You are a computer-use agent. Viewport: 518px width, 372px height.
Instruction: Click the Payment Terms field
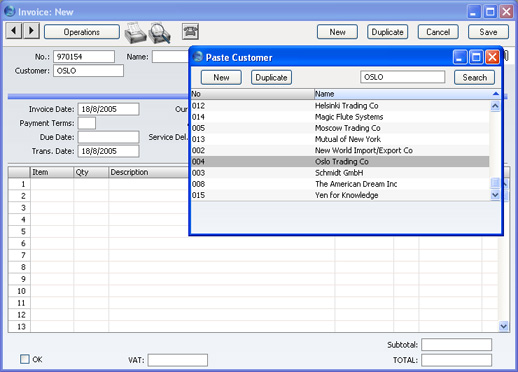(x=87, y=123)
